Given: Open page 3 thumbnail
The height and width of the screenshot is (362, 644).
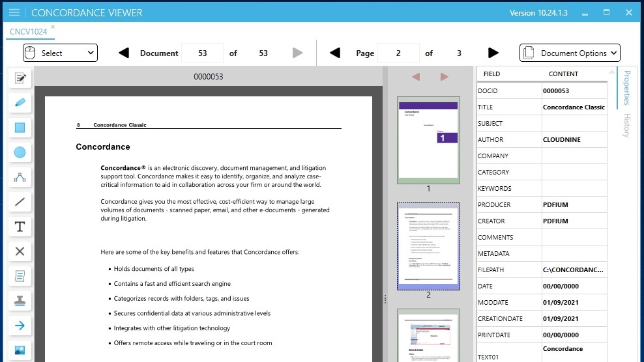Looking at the screenshot, I should (428, 336).
